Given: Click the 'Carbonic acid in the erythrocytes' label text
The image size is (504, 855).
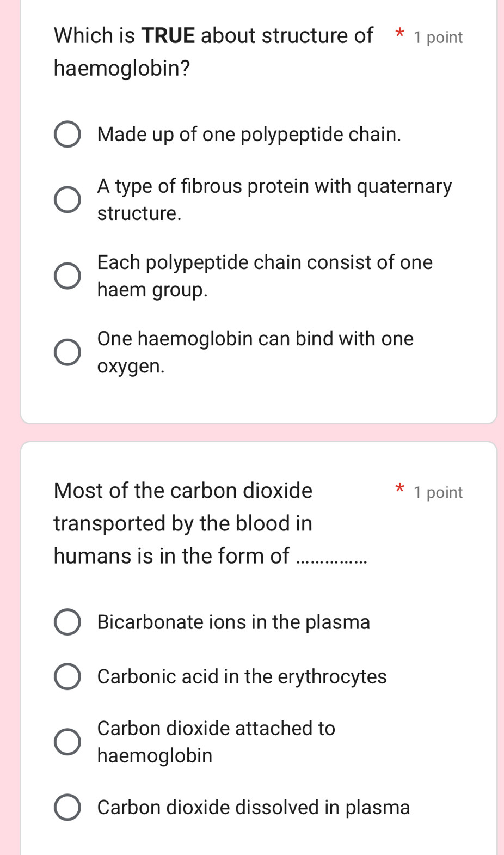Looking at the screenshot, I should (242, 676).
